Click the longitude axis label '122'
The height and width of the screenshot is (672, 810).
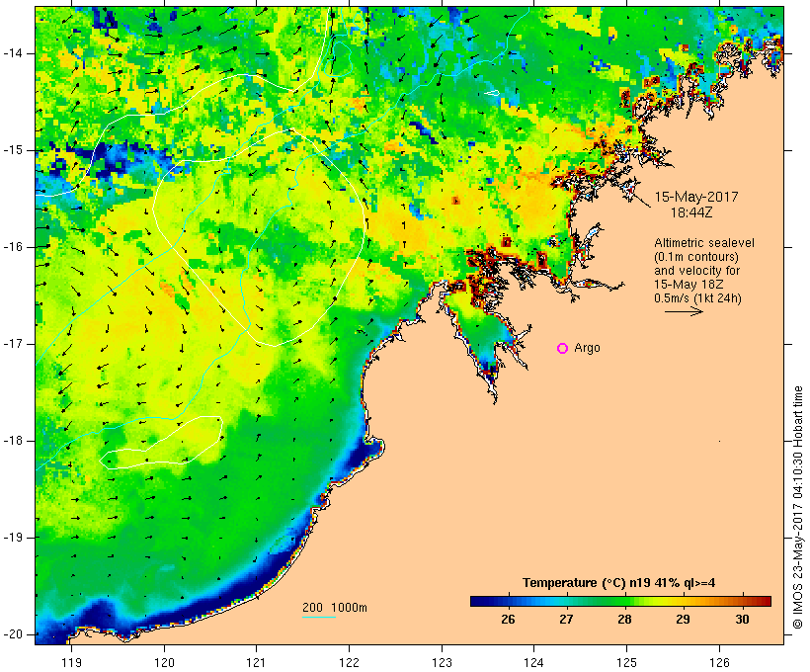350,662
